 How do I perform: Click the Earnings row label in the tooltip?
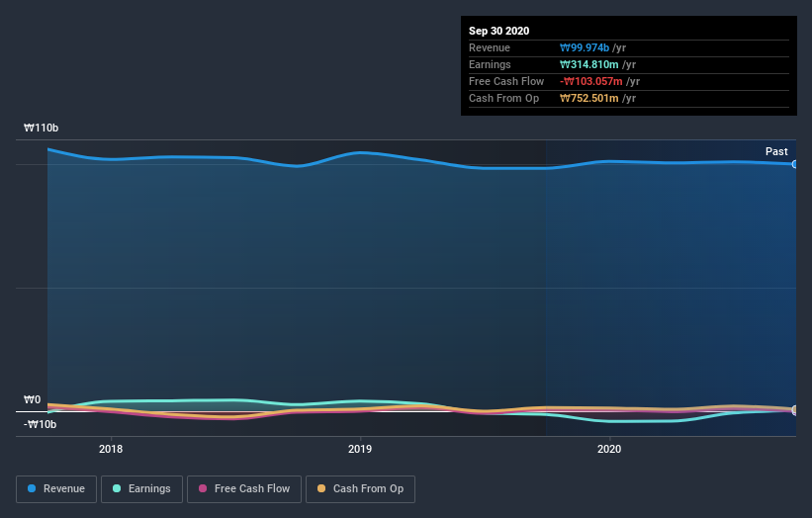click(490, 64)
